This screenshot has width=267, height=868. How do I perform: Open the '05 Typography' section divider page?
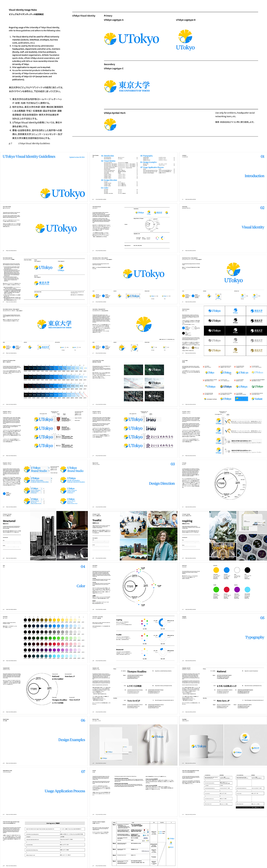click(x=223, y=638)
